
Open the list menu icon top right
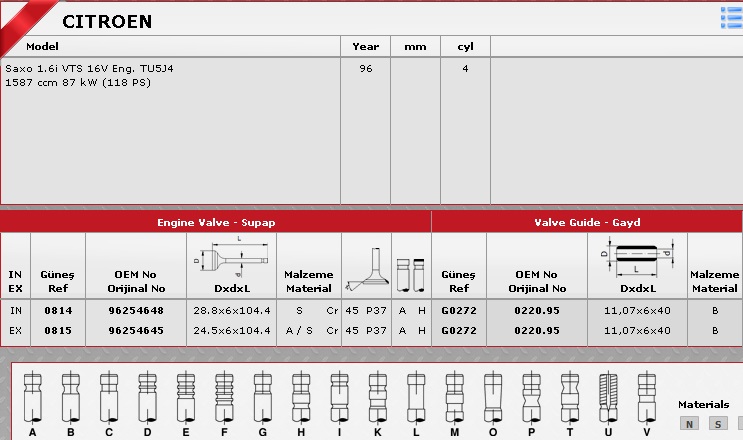(731, 15)
